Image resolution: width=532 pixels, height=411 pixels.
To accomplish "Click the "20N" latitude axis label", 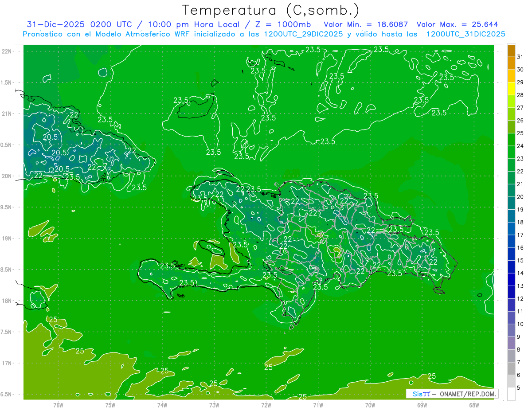I will (7, 176).
